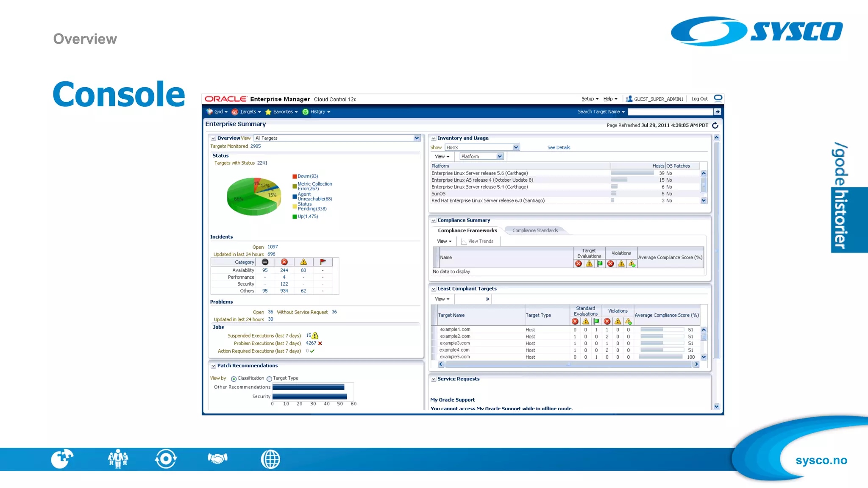Collapse the Patch Recommendations section

pyautogui.click(x=213, y=366)
